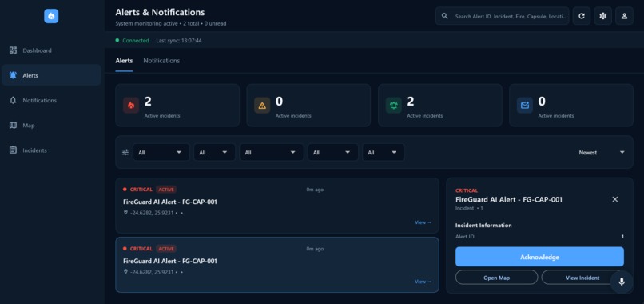Viewport: 644px width, 304px height.
Task: Open the user profile icon
Action: (624, 16)
